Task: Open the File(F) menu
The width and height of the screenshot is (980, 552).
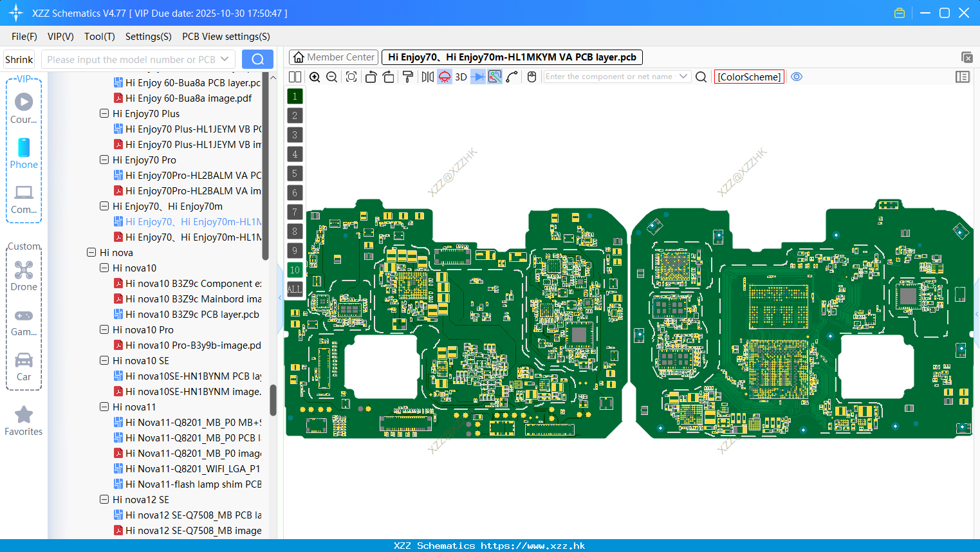Action: click(x=24, y=37)
